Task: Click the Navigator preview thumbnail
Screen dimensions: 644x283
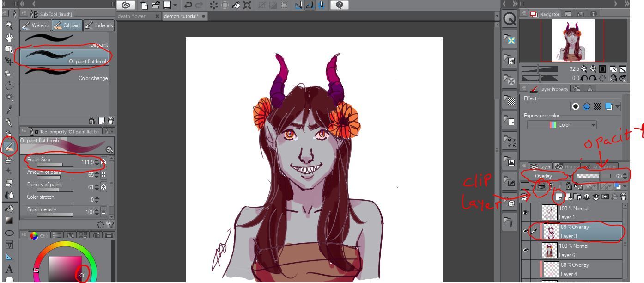Action: 573,41
